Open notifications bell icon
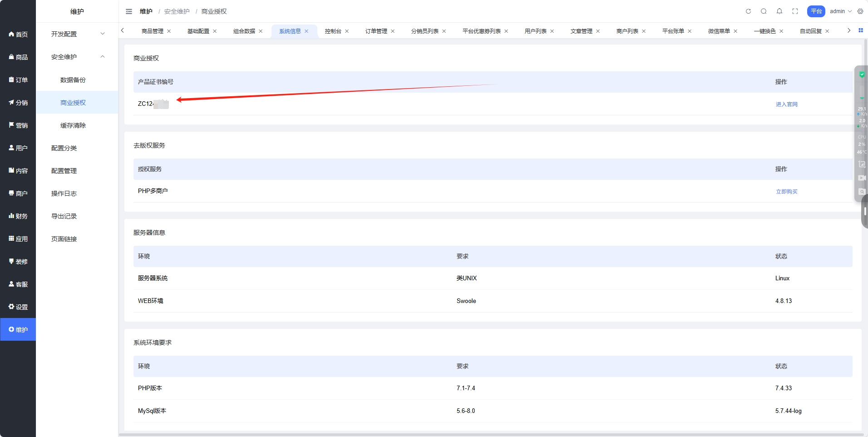Screen dimensions: 868x437 pos(779,11)
